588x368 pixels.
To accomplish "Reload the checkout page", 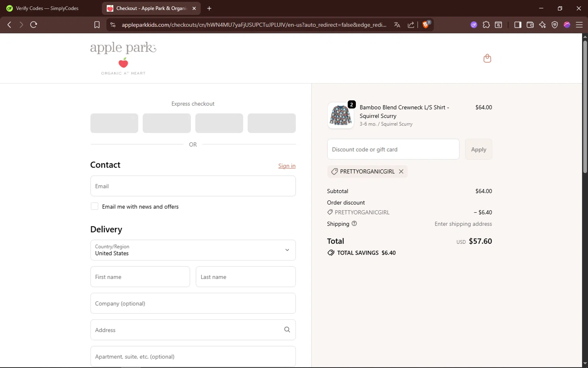I will 34,25.
